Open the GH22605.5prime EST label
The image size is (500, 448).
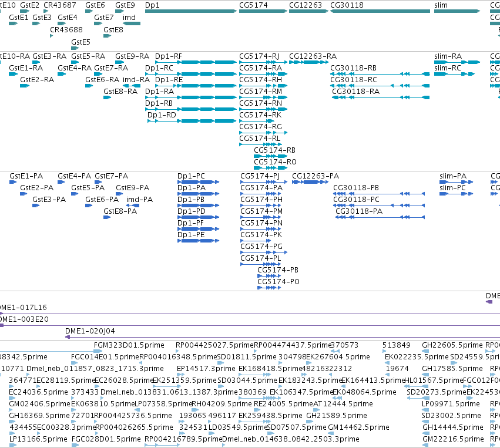452,345
